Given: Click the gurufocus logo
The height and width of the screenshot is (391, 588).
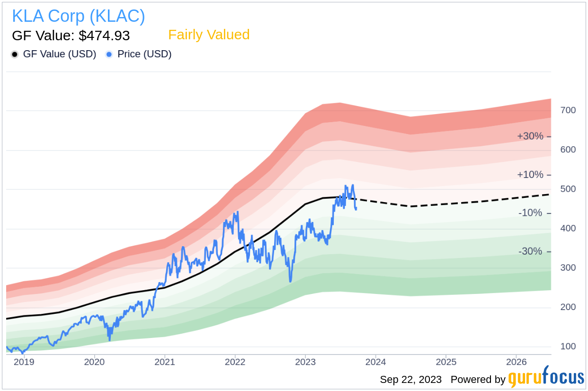Looking at the screenshot, I should 546,378.
